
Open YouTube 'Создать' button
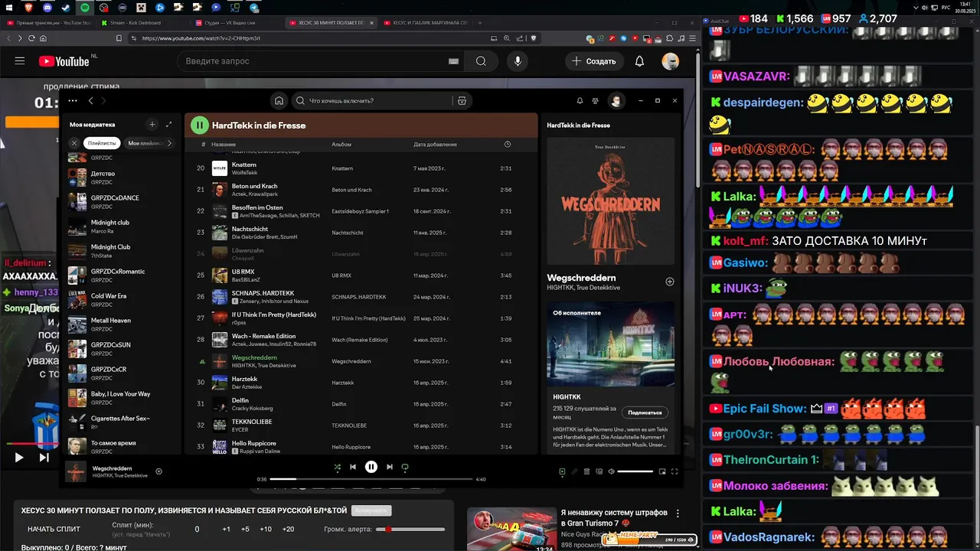coord(594,61)
